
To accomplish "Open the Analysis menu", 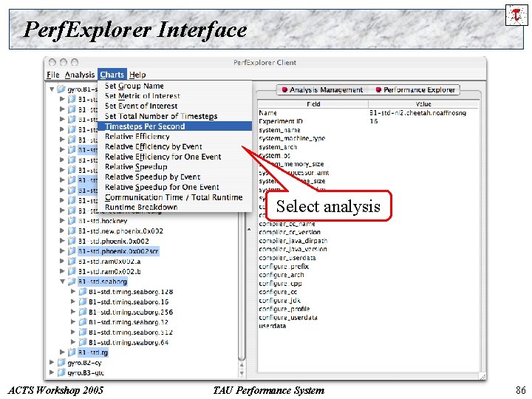I will coord(80,75).
